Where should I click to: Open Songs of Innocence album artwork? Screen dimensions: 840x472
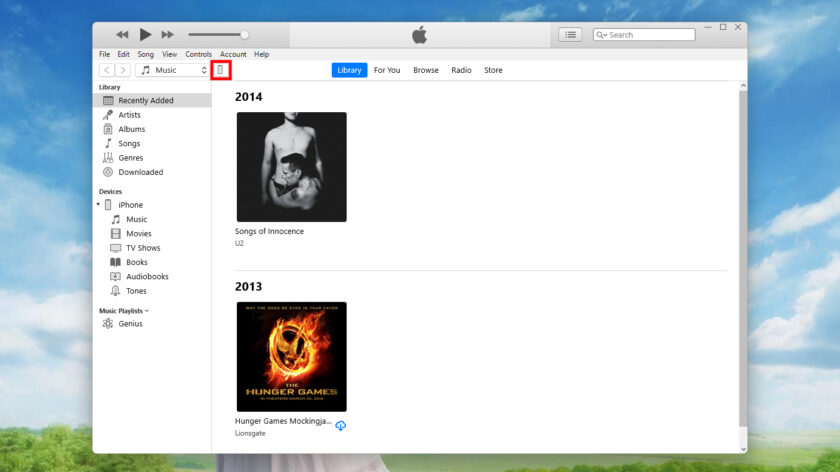click(291, 167)
